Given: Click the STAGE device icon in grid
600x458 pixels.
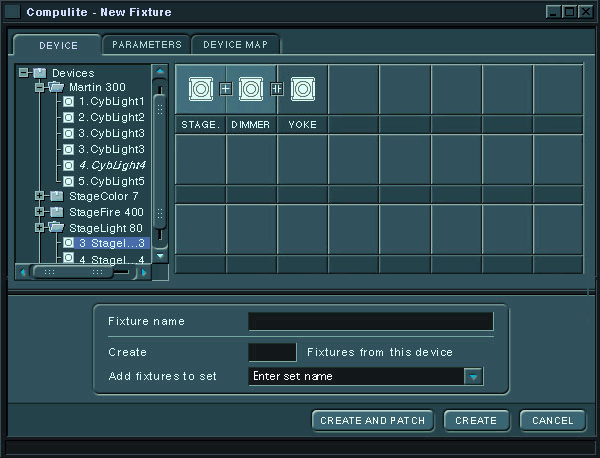Looking at the screenshot, I should 201,89.
